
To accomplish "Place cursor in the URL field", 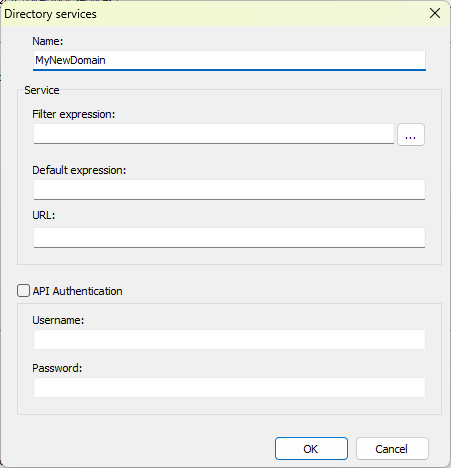I will tap(229, 238).
